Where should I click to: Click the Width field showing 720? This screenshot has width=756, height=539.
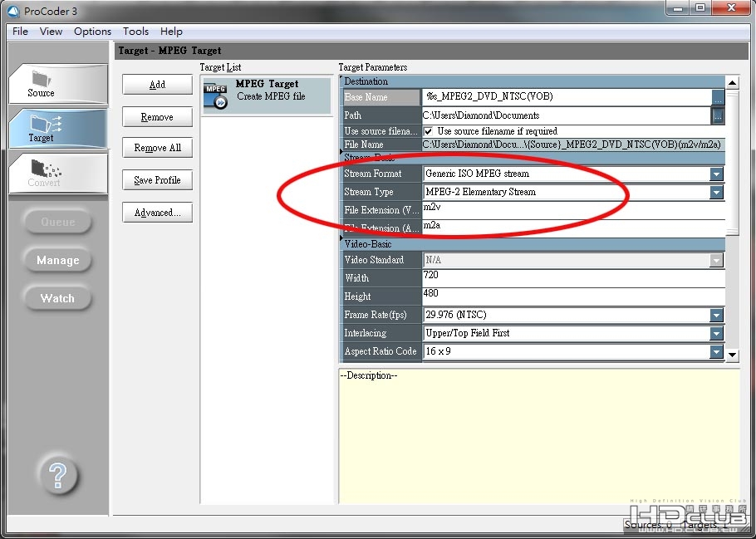(x=574, y=277)
